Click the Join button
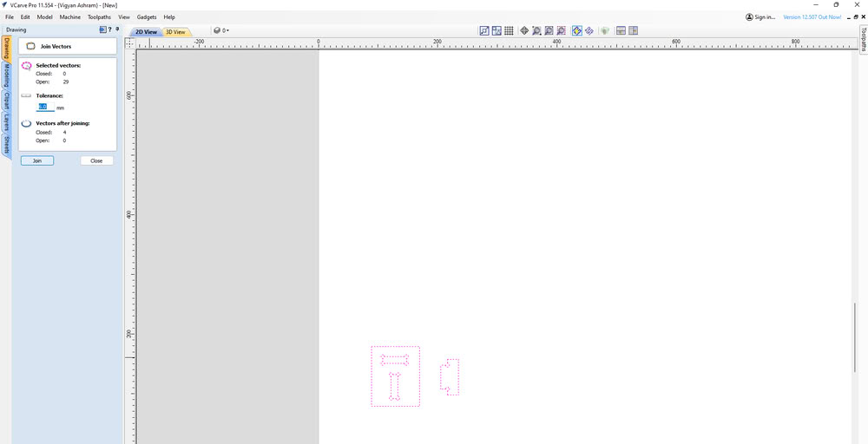This screenshot has height=444, width=868. (37, 161)
